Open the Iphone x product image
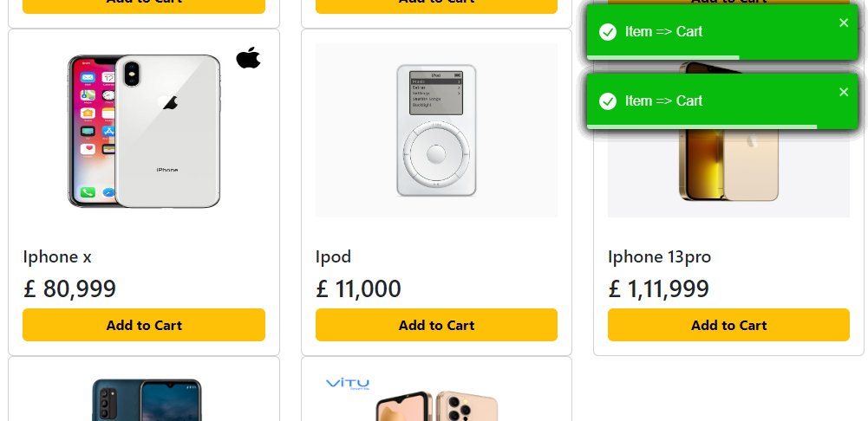This screenshot has height=421, width=868. [144, 130]
